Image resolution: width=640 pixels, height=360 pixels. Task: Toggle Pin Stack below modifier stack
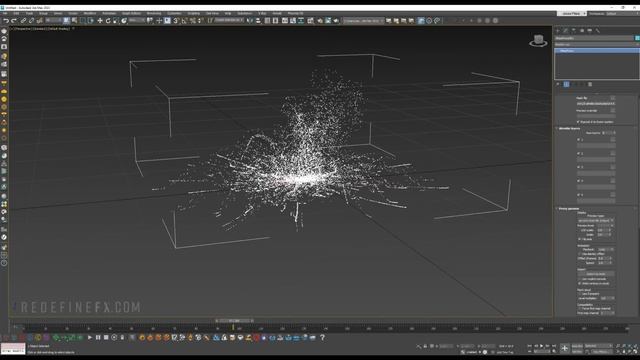click(558, 84)
